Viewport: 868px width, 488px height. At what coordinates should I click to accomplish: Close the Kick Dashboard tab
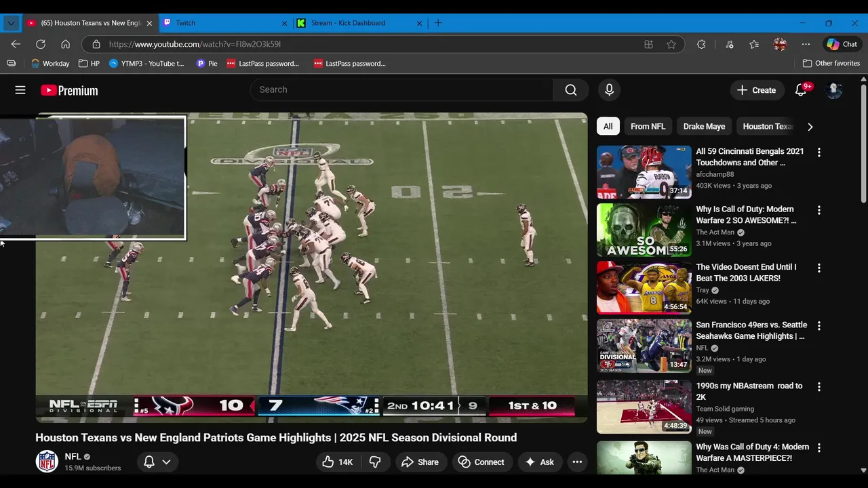pos(419,23)
